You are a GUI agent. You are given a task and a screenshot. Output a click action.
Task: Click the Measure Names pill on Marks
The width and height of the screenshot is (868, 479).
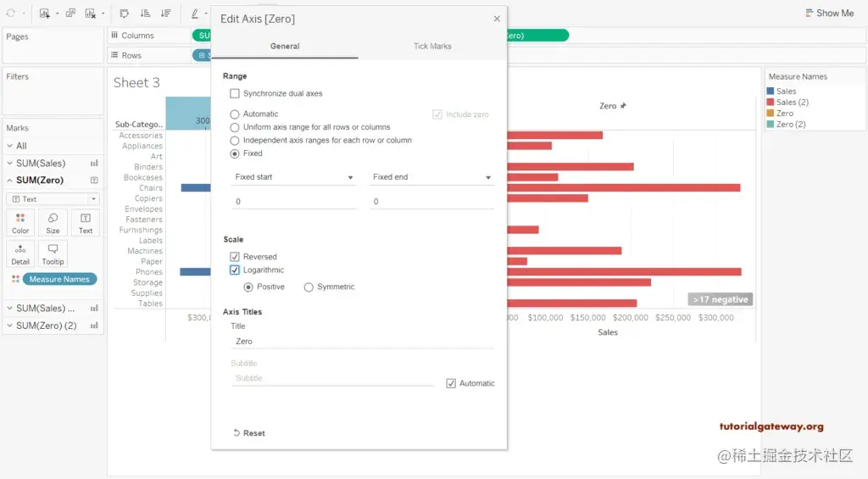coord(59,279)
